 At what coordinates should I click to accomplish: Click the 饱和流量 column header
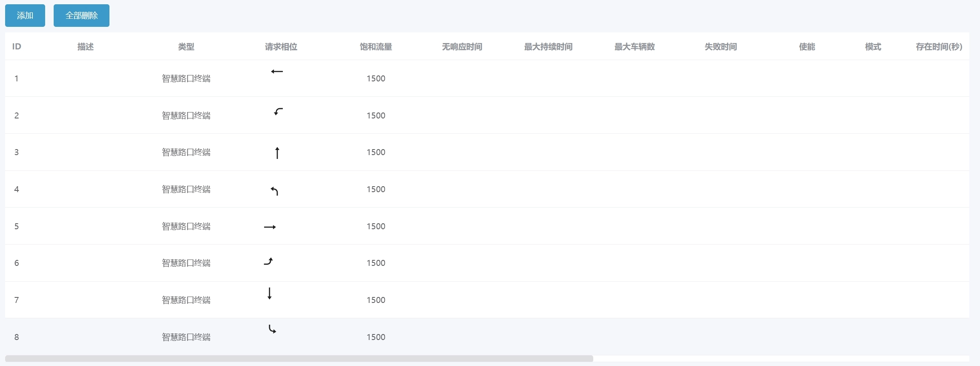tap(376, 47)
